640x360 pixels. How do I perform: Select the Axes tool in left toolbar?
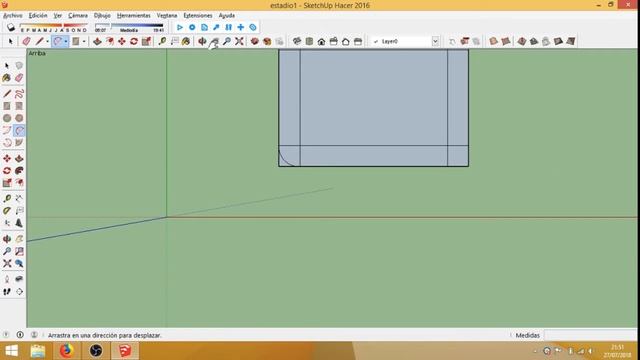click(7, 223)
